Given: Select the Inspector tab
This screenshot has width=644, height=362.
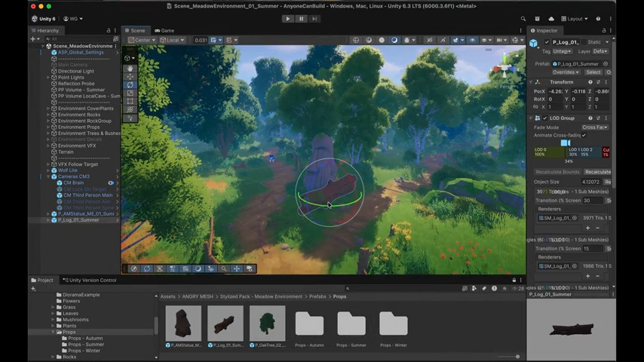Looking at the screenshot, I should coord(544,30).
